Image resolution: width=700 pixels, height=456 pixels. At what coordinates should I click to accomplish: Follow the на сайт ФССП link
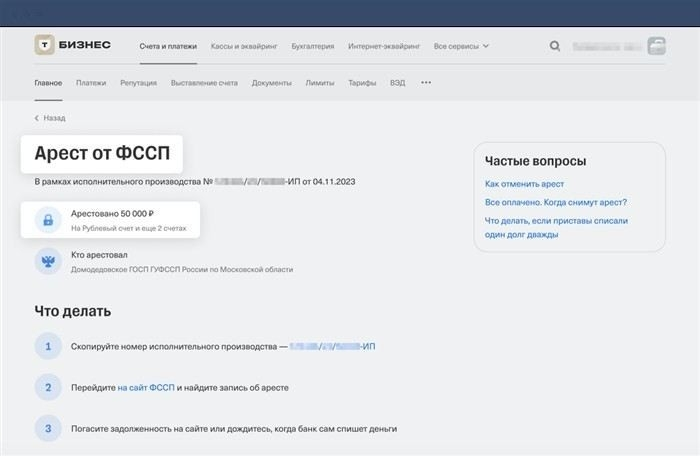[x=146, y=388]
